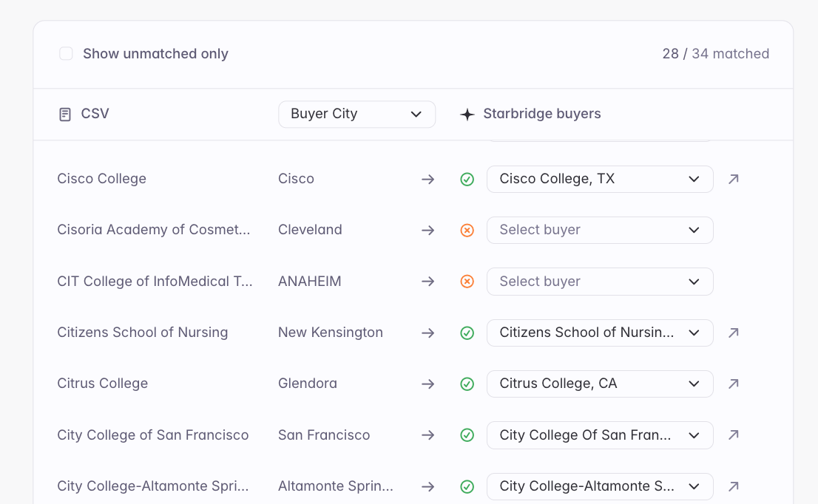Click green matched checkmark for Cisco College
This screenshot has width=818, height=504.
click(467, 180)
